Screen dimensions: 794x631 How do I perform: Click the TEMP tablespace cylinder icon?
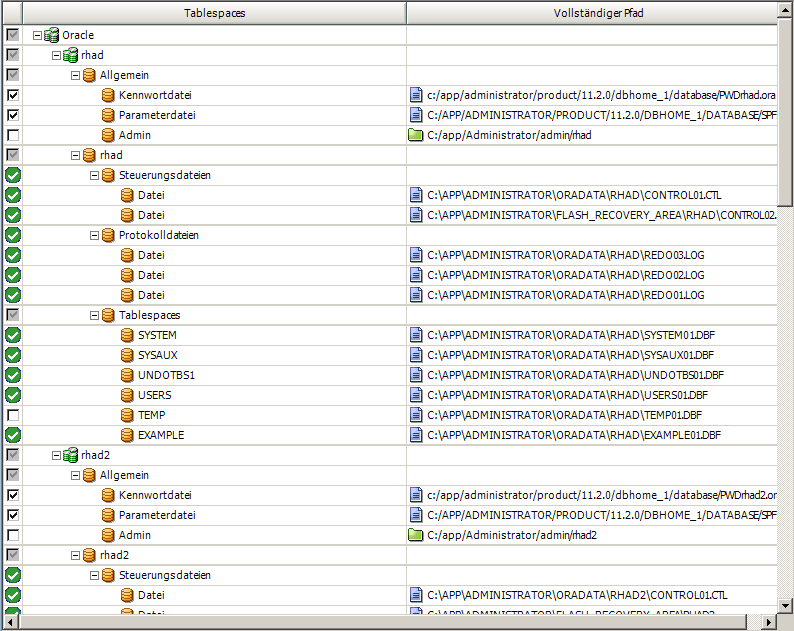coord(127,415)
